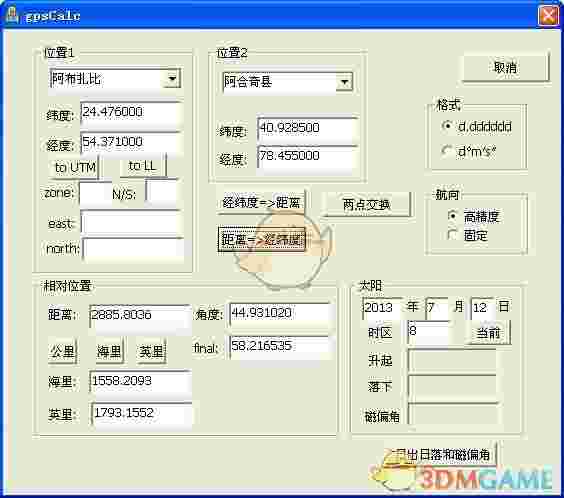The height and width of the screenshot is (498, 564).
Task: Click the final field showing 58.216535
Action: coord(280,346)
